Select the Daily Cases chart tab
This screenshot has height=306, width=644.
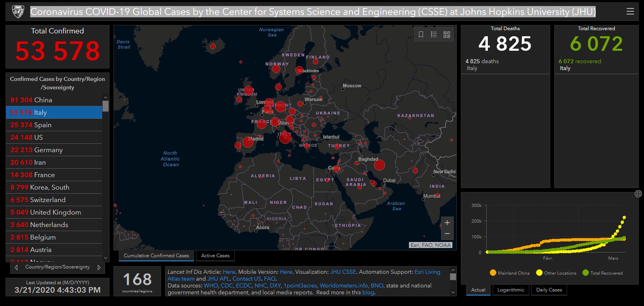(549, 290)
